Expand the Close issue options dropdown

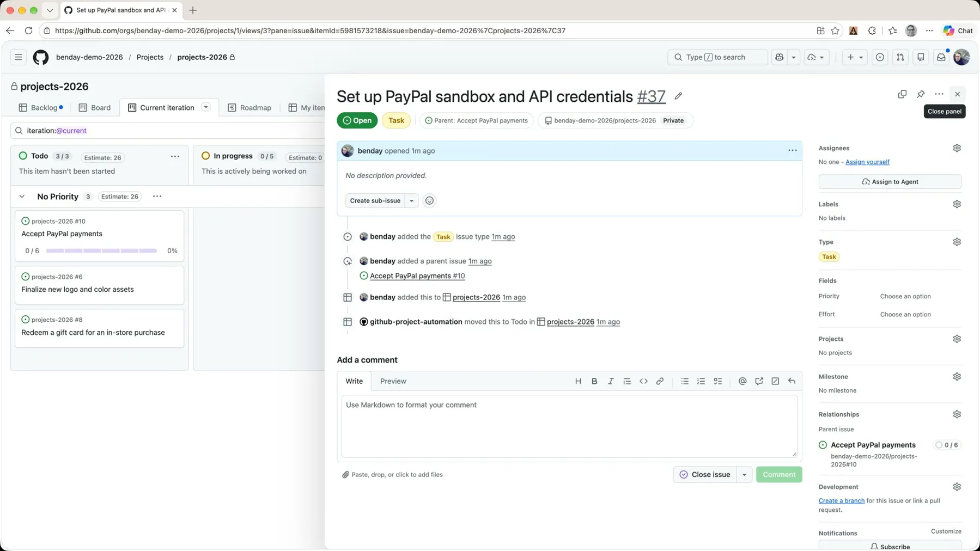(x=744, y=475)
